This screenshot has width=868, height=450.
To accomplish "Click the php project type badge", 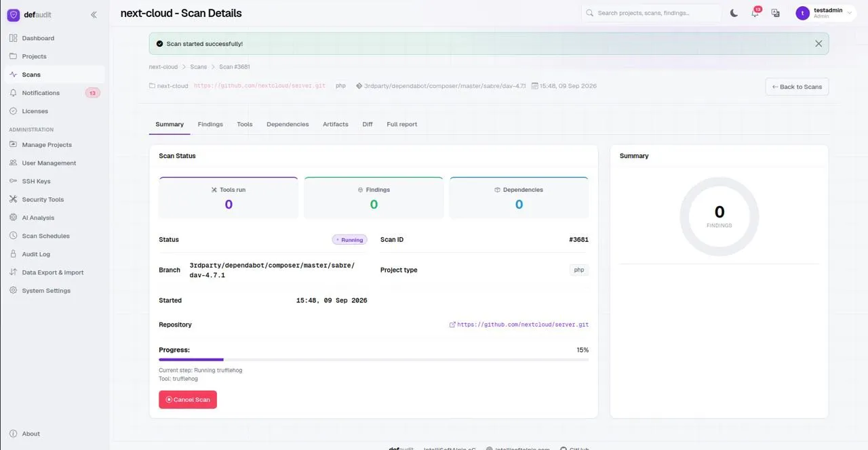I will pyautogui.click(x=579, y=270).
